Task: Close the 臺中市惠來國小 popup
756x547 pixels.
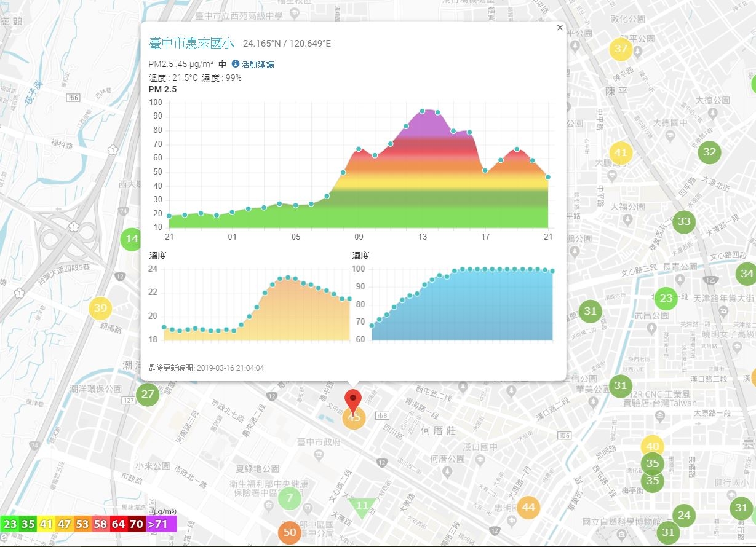Action: [559, 28]
